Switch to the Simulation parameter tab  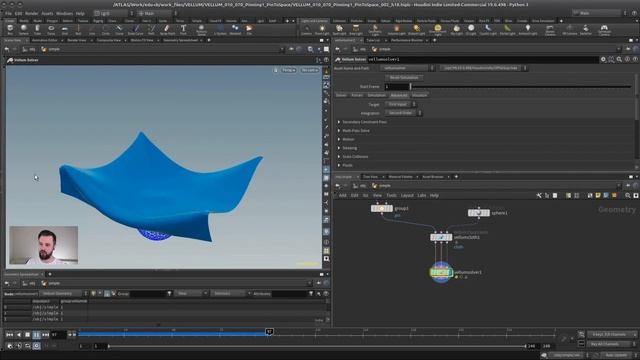click(x=376, y=95)
